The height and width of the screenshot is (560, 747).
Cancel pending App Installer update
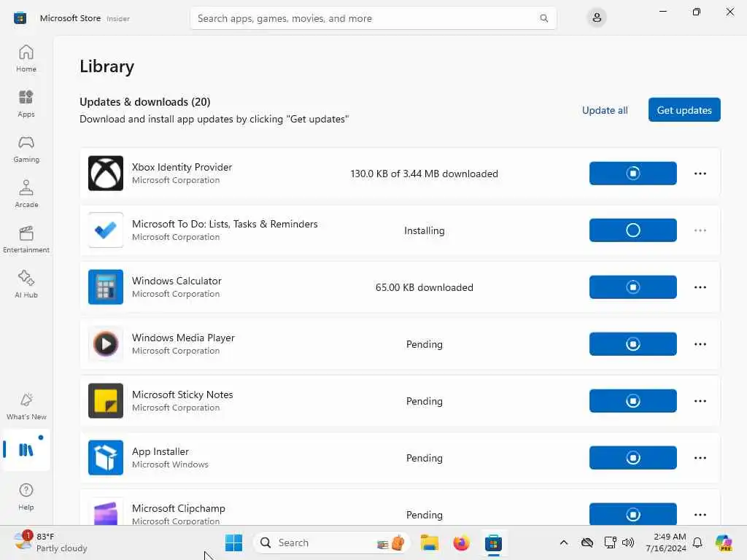point(632,458)
